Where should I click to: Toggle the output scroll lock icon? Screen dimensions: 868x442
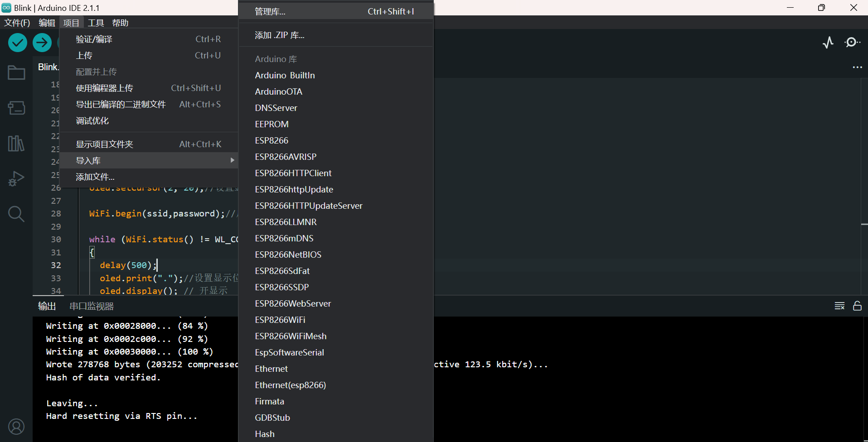pos(857,306)
